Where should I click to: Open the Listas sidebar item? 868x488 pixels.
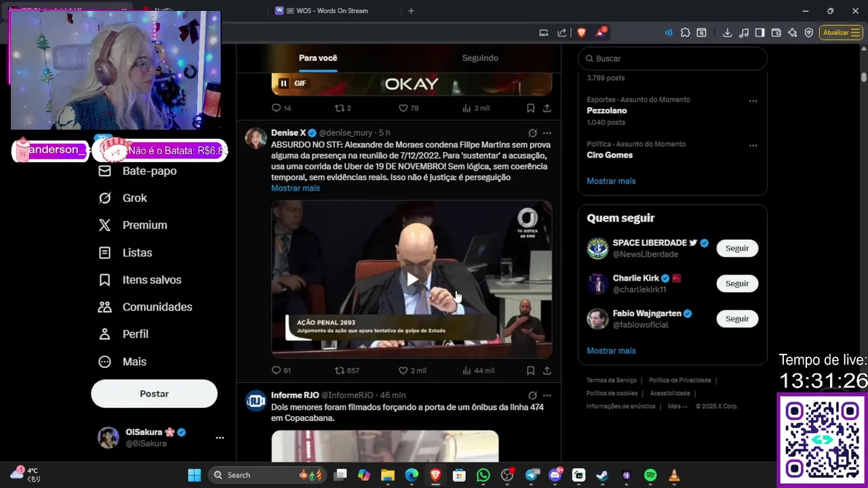[x=125, y=253]
